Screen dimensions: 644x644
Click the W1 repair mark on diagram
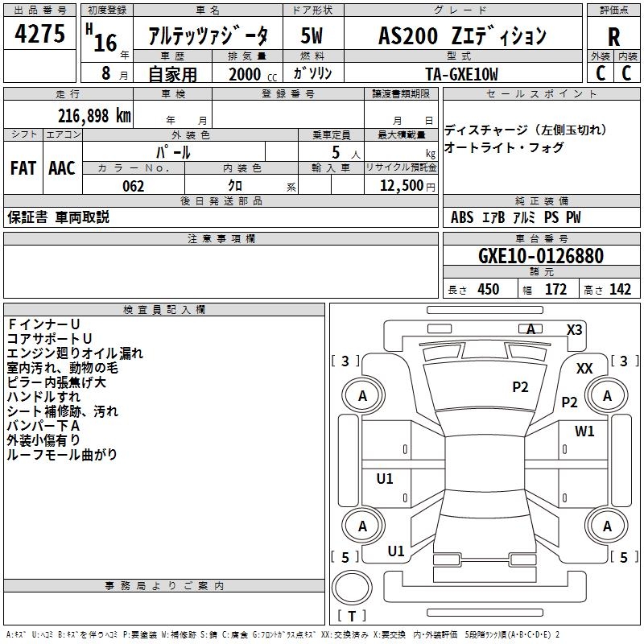(x=584, y=431)
